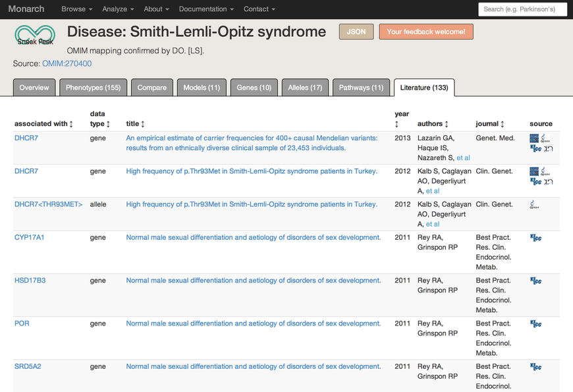This screenshot has height=392, width=573.
Task: Click the Monarch brand link
Action: pos(26,9)
